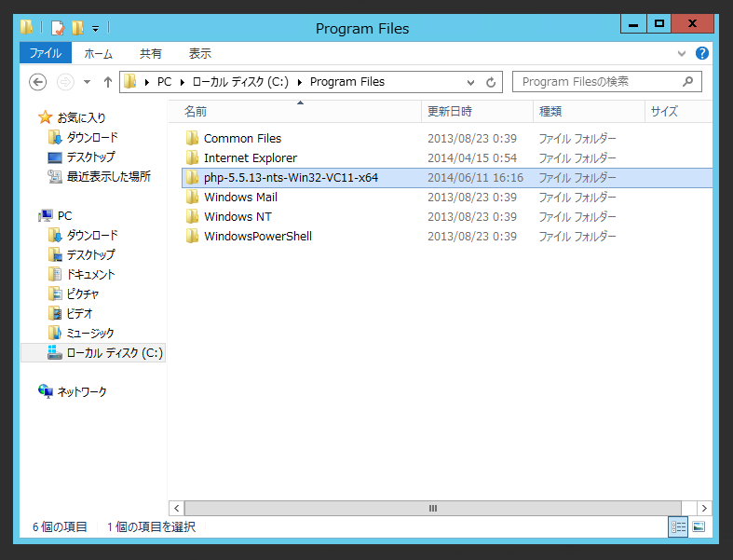Image resolution: width=733 pixels, height=560 pixels.
Task: Open ダウンロード under PC
Action: [x=92, y=236]
